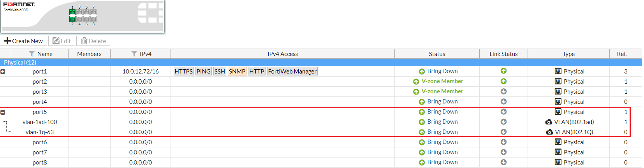Click the IPv4 column filter icon

[x=134, y=54]
